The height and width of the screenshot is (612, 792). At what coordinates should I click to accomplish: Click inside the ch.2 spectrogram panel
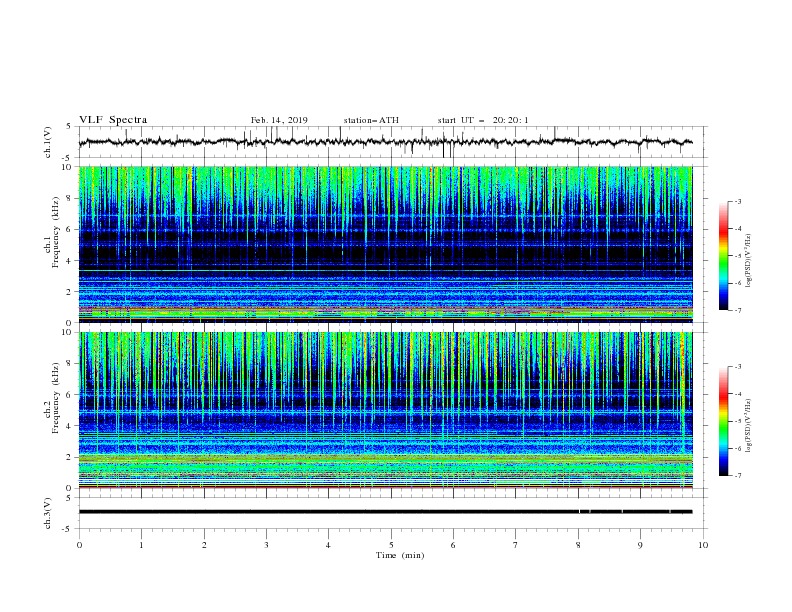pos(386,410)
